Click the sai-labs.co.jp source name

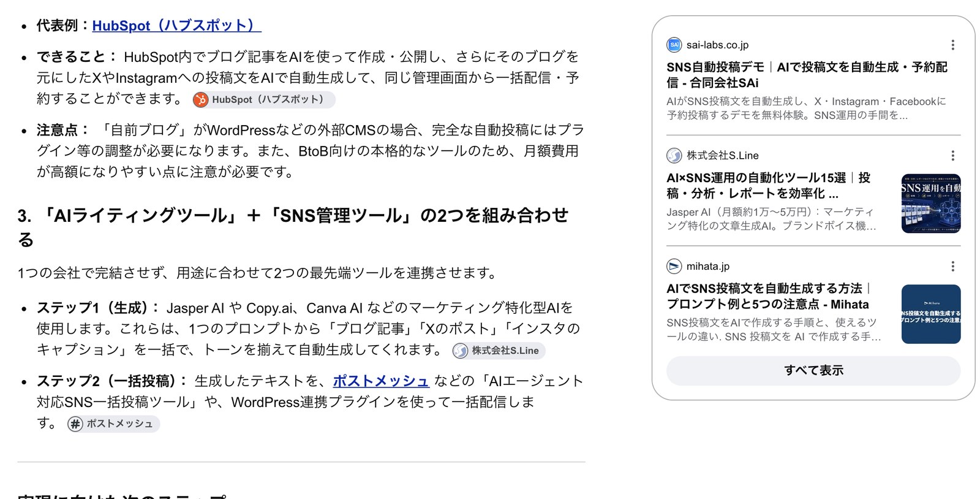click(717, 45)
